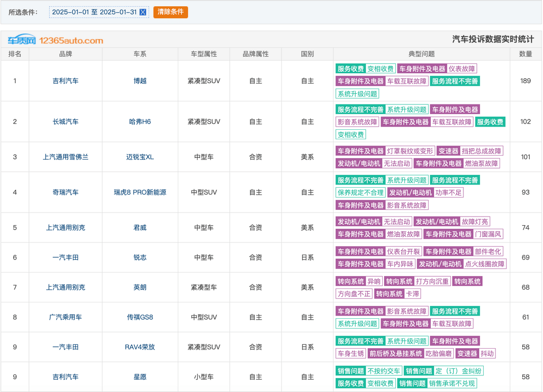543x392 pixels.
Task: Click the 国别 column header
Action: click(x=307, y=54)
